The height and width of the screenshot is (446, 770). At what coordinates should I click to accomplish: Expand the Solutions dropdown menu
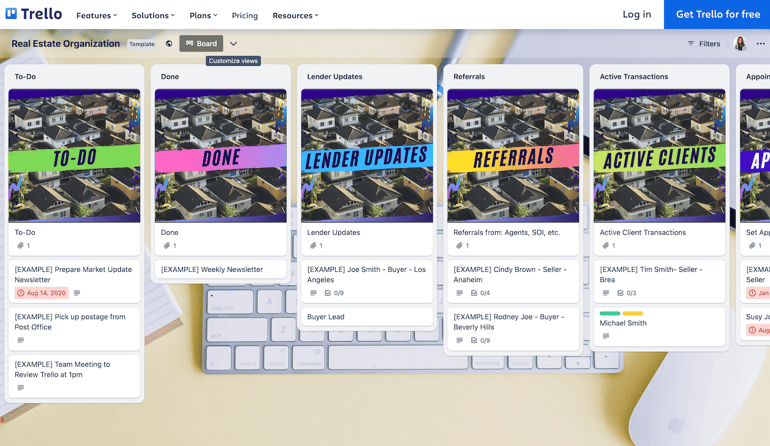click(153, 15)
